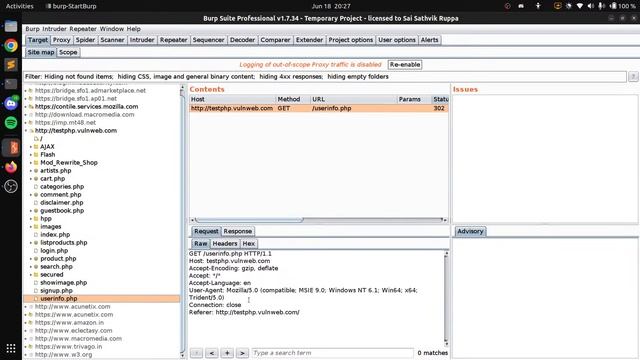Open Files from Ubuntu dock

coord(11,27)
